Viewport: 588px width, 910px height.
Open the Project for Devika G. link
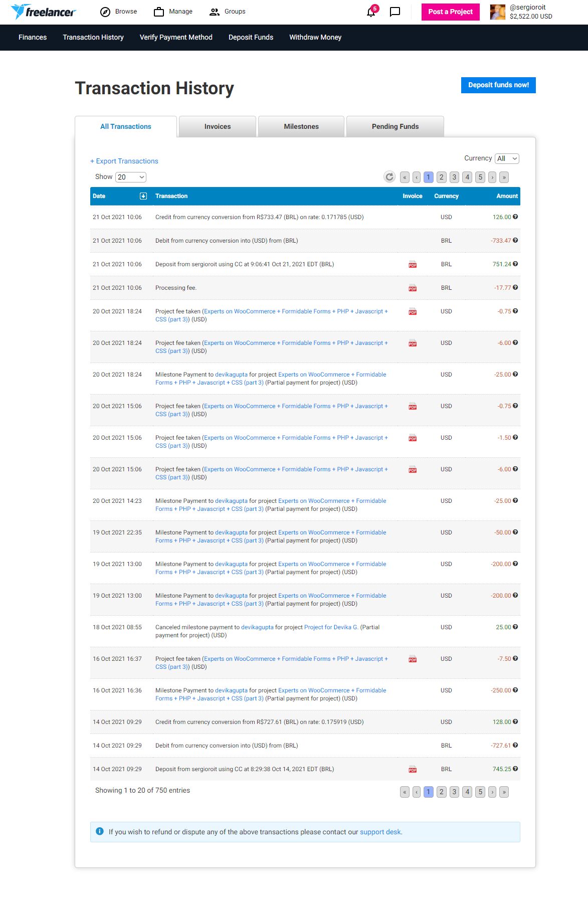331,627
